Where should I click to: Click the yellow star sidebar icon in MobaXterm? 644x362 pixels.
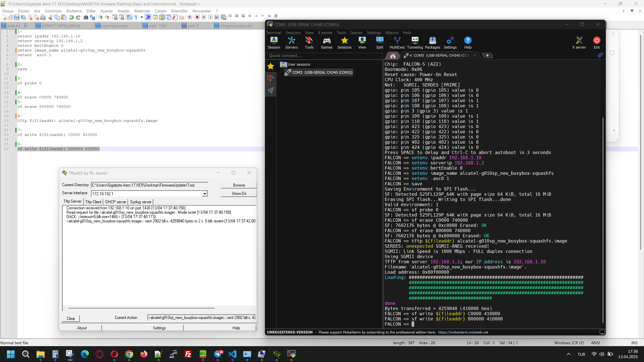271,66
